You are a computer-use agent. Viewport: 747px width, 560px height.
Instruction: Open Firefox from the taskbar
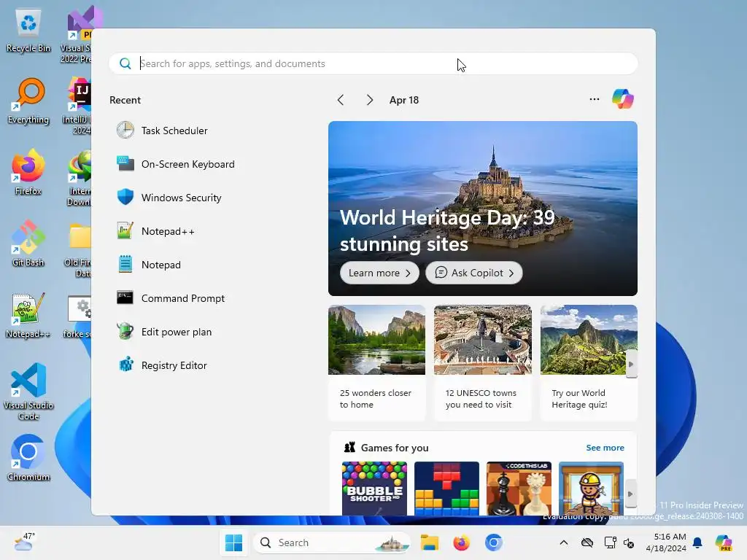(461, 542)
